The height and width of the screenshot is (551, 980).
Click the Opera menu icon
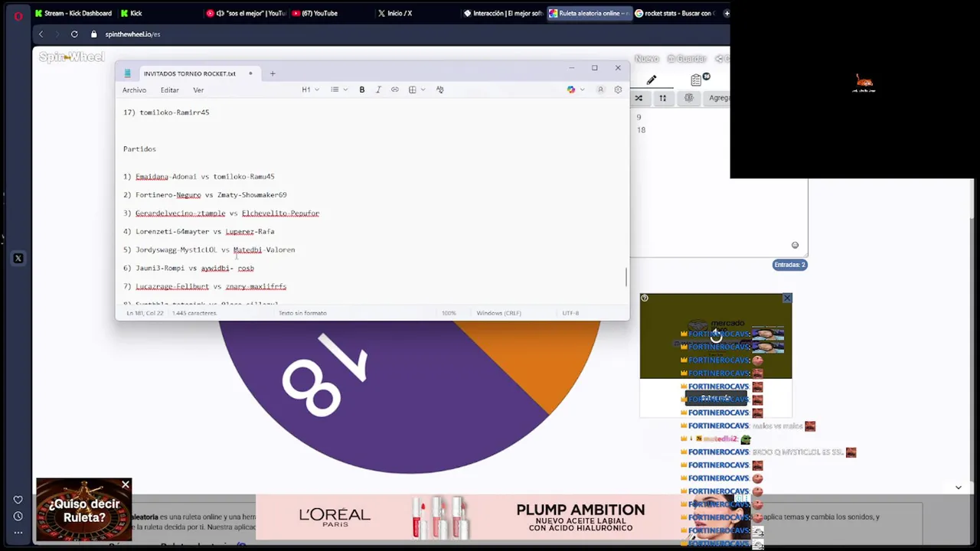[x=18, y=15]
